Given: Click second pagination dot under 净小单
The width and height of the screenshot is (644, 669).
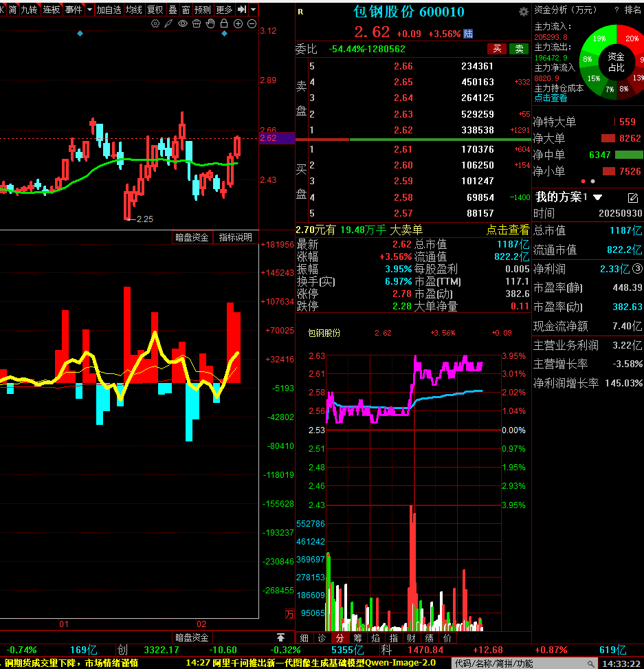Looking at the screenshot, I should click(593, 182).
